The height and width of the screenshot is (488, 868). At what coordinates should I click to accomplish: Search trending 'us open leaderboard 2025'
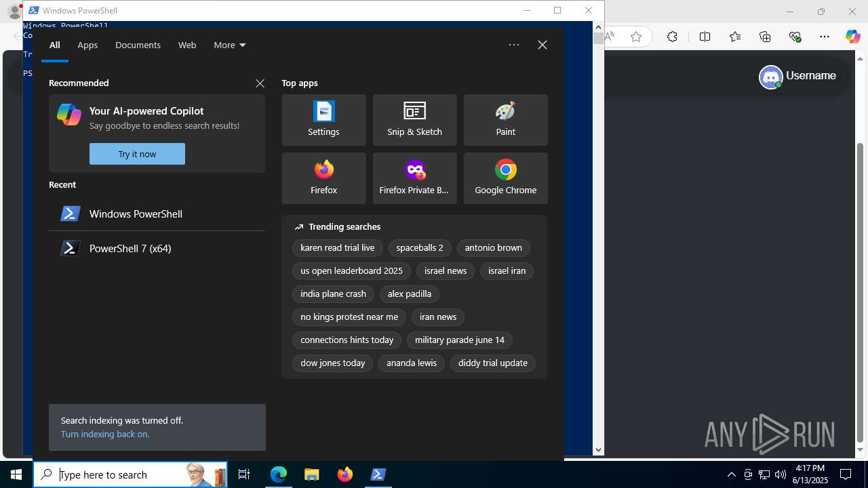(x=351, y=271)
